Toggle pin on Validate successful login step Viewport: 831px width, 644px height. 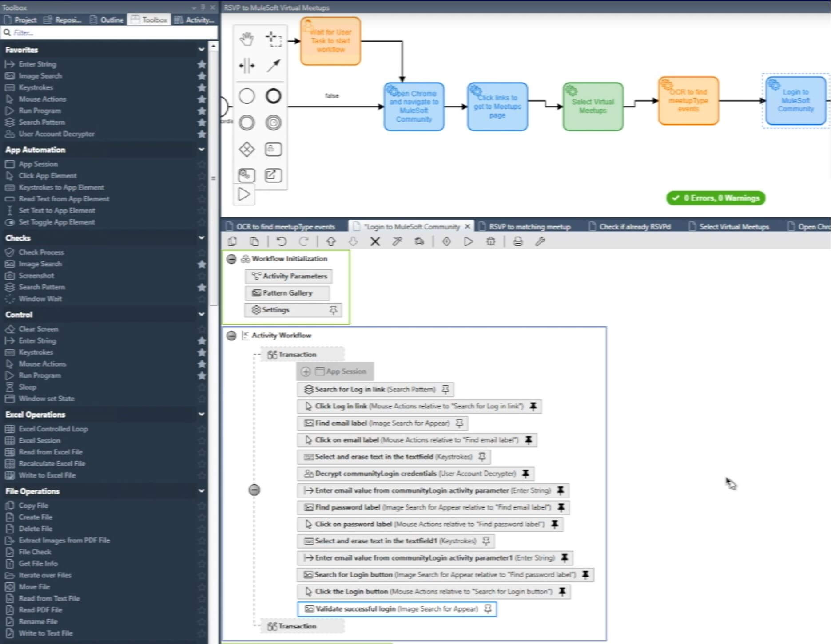(488, 609)
